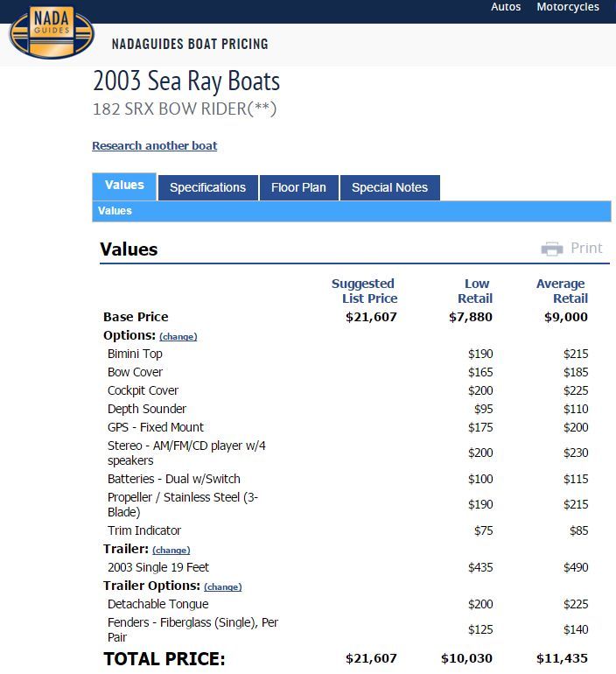Image resolution: width=616 pixels, height=674 pixels.
Task: Click the $100 Batteries low retail value
Action: click(480, 479)
